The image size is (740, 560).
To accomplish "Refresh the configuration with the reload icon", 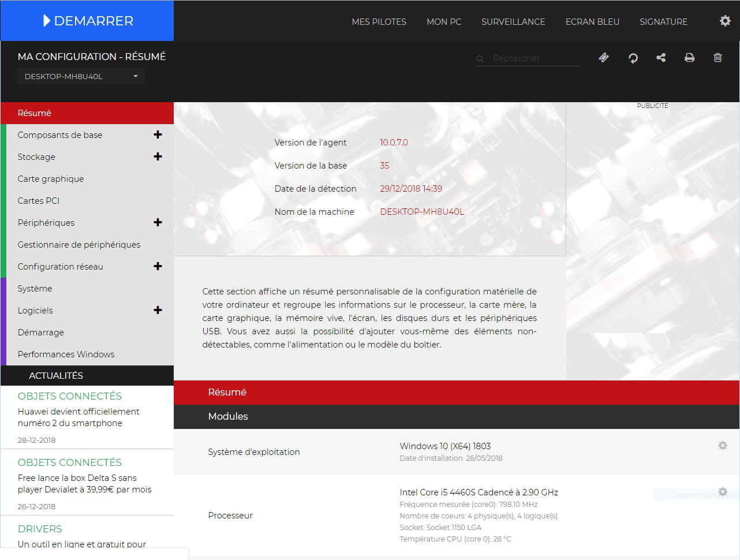I will 633,58.
